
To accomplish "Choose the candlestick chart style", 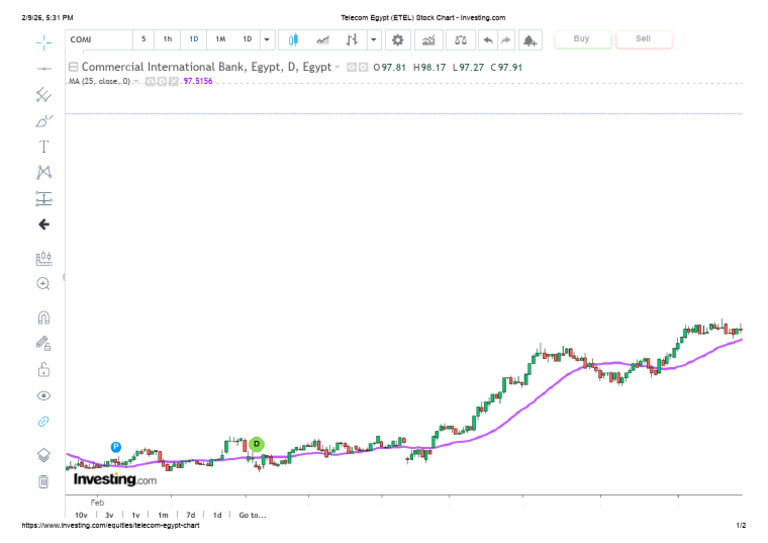I will coord(293,40).
